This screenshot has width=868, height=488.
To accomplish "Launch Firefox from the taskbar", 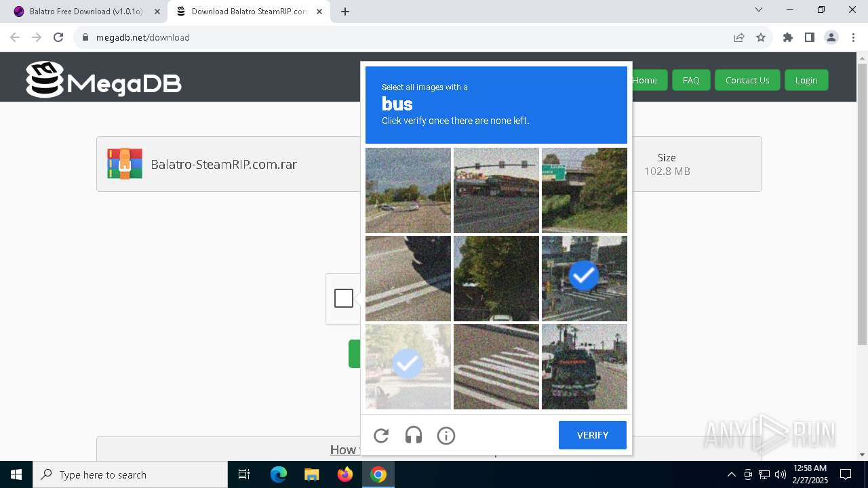I will coord(345,474).
